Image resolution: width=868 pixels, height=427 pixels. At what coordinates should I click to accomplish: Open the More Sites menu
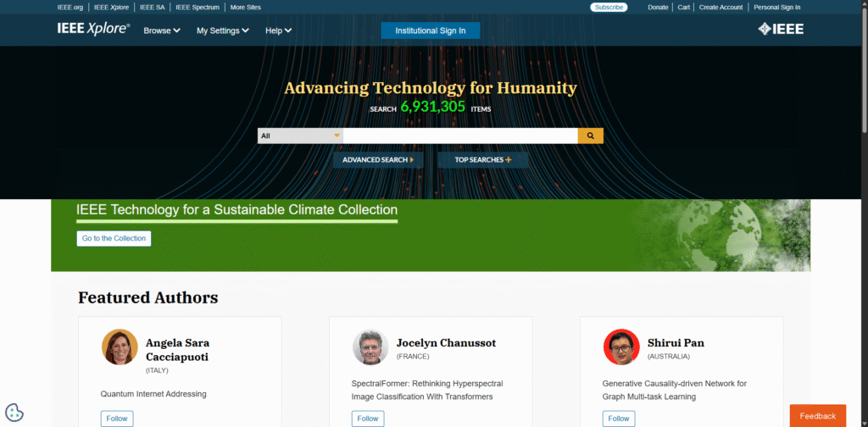pyautogui.click(x=246, y=7)
